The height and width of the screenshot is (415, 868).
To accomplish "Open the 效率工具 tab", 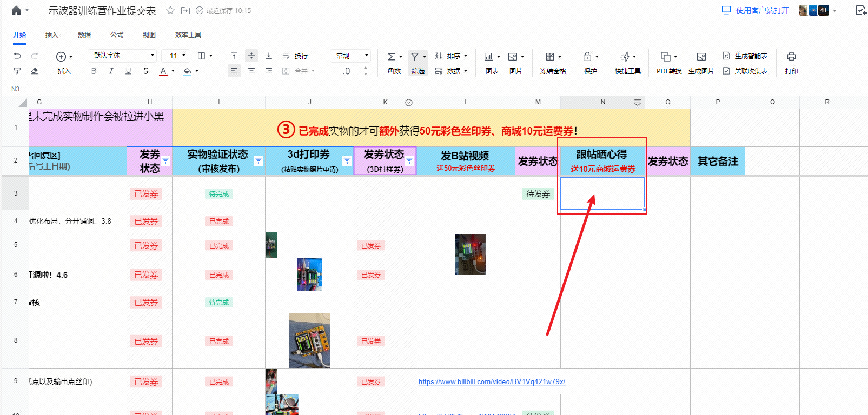I will click(188, 35).
